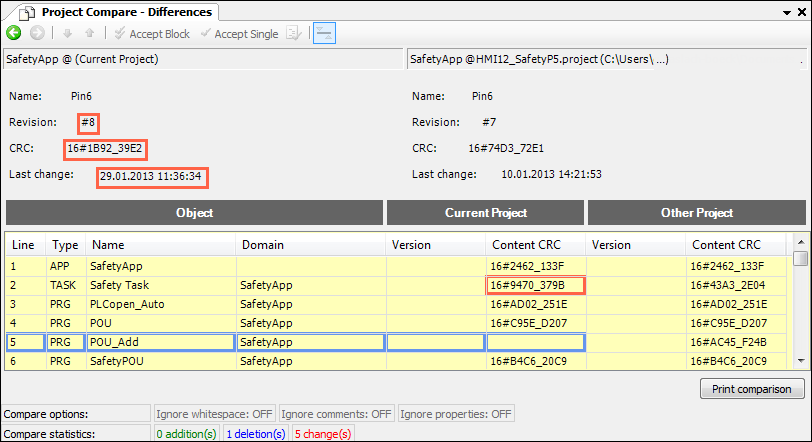Select the POU_Add row name cell
The width and height of the screenshot is (812, 442).
pos(160,342)
